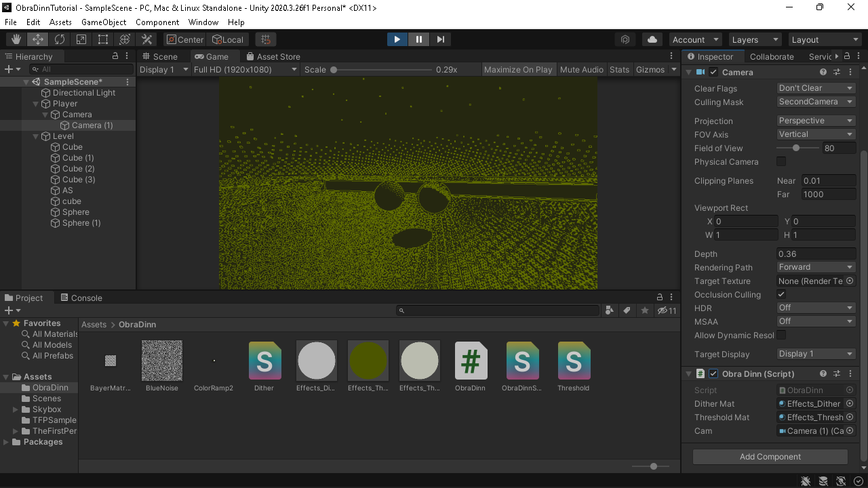Toggle Occlusion Culling checkbox
The height and width of the screenshot is (488, 868).
[781, 294]
